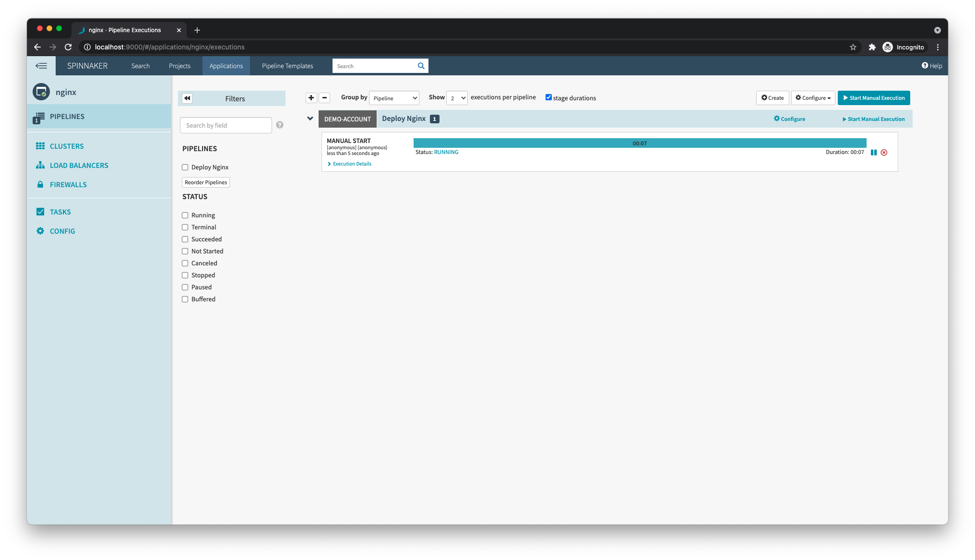Filter by Paused status
This screenshot has height=560, width=975.
point(185,287)
